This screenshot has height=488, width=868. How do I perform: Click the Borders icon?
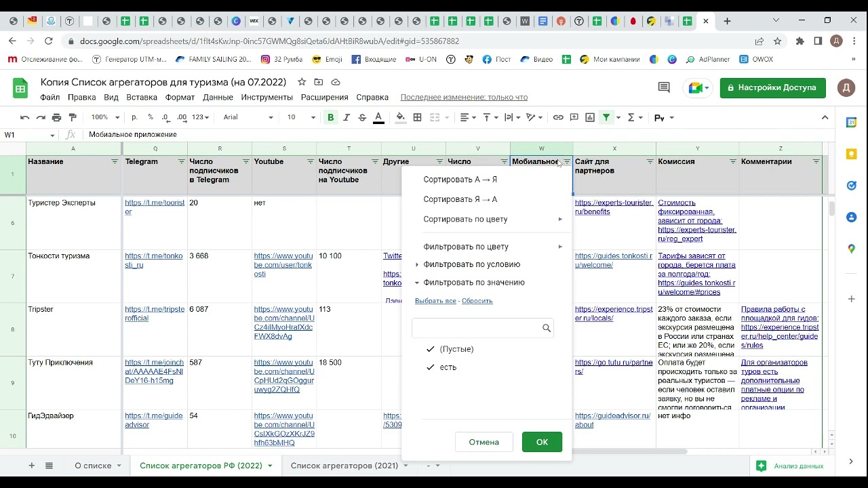(x=418, y=117)
